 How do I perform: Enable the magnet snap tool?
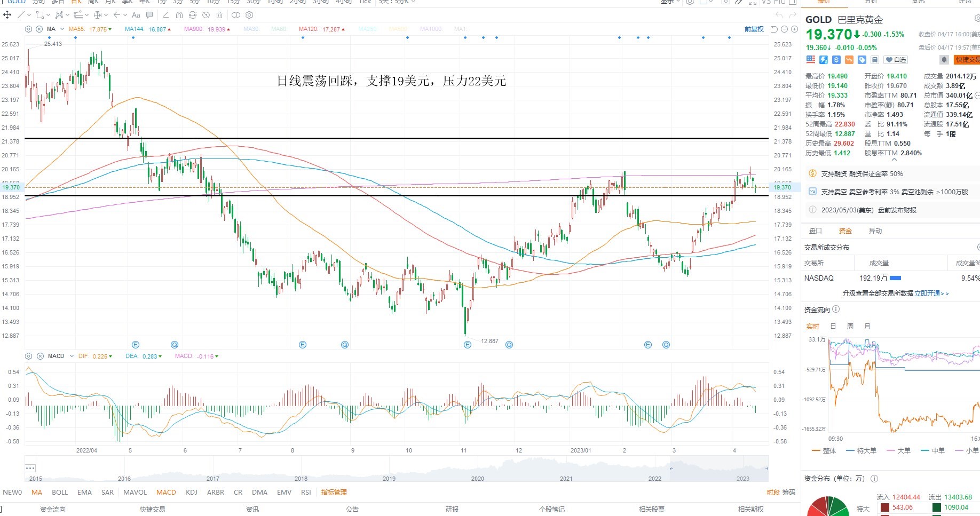[x=179, y=15]
